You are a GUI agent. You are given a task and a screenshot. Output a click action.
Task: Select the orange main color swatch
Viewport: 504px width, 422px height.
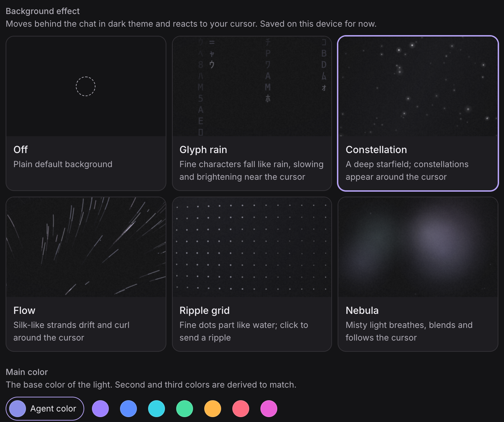(213, 409)
